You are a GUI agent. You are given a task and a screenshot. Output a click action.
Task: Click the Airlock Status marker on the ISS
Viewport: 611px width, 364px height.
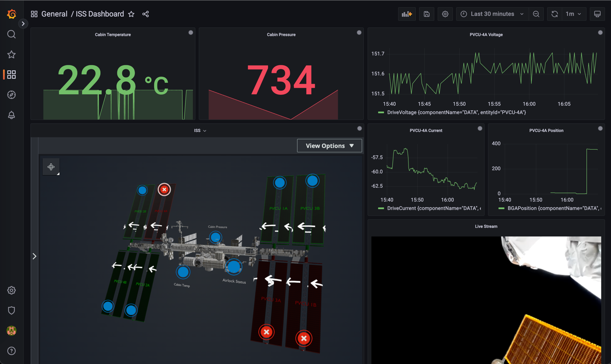coord(234,268)
